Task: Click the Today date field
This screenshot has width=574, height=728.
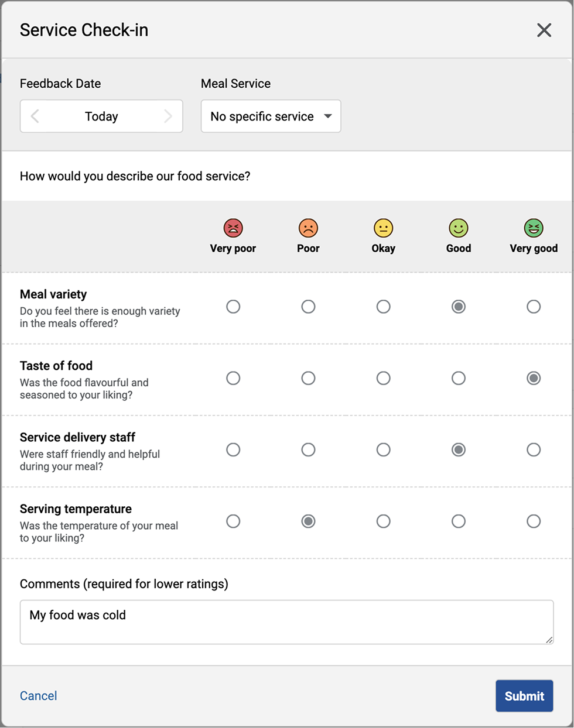Action: (x=101, y=116)
